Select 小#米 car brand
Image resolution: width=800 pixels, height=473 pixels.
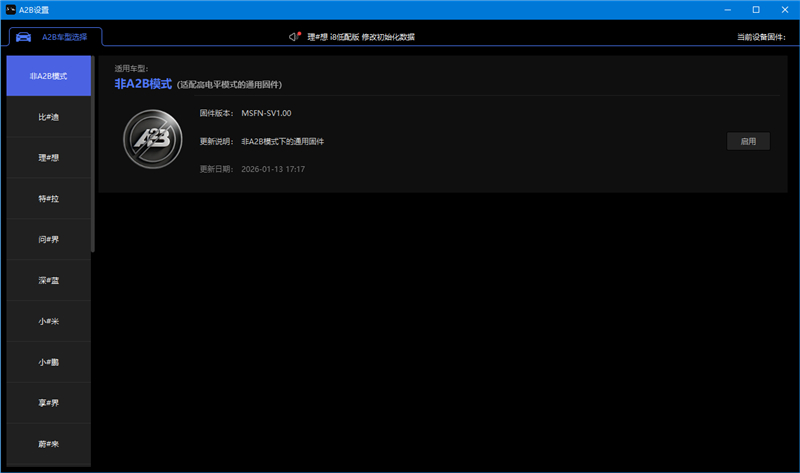pos(49,321)
